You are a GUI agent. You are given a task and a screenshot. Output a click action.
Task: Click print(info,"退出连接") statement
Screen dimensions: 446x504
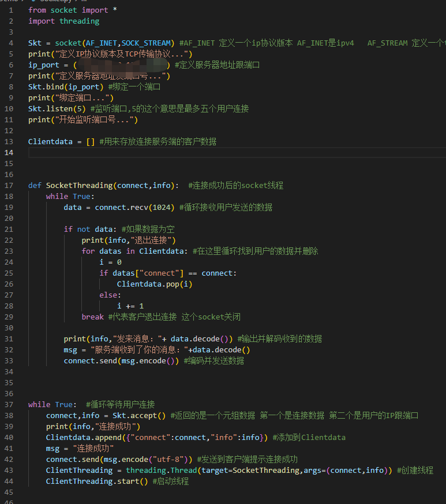coord(129,240)
